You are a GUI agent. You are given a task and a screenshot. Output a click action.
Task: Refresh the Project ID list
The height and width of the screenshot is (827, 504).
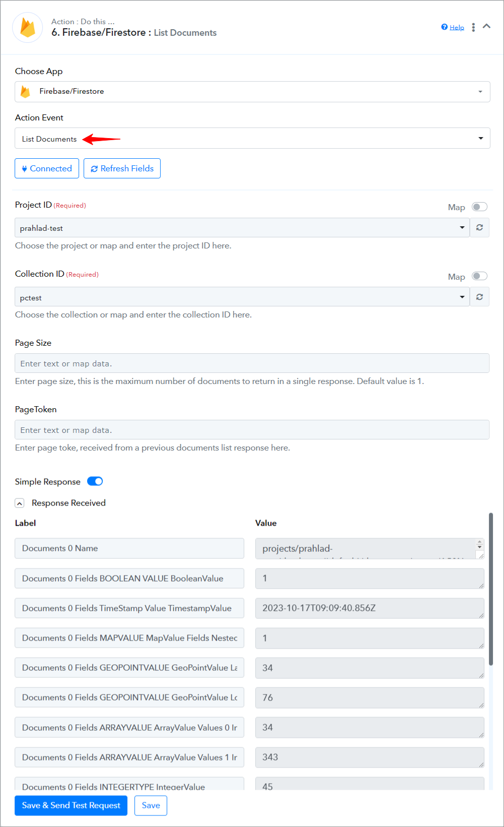click(x=479, y=227)
